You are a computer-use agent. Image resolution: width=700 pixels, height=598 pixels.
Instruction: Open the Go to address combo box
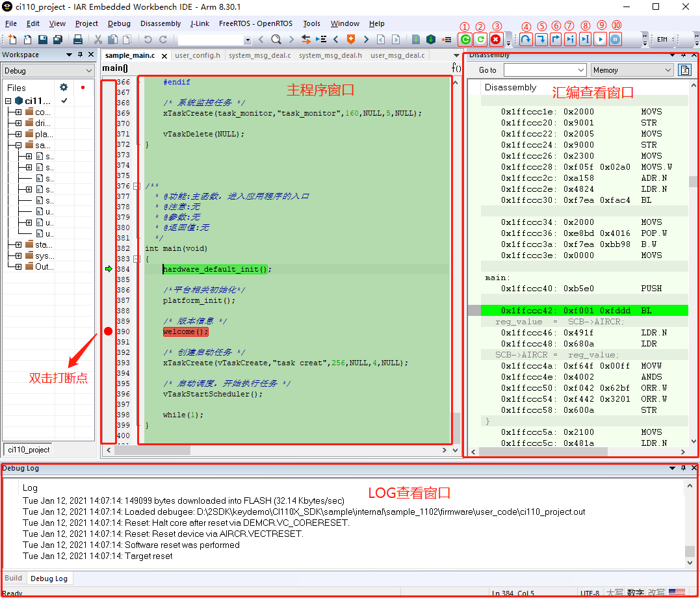pos(545,70)
